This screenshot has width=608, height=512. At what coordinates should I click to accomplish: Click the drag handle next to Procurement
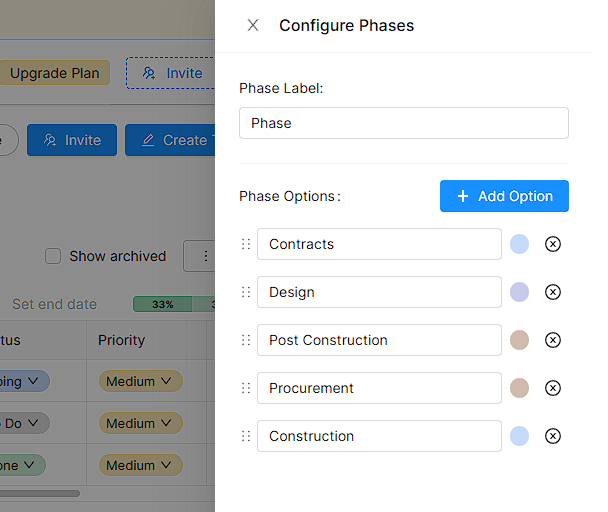point(246,388)
